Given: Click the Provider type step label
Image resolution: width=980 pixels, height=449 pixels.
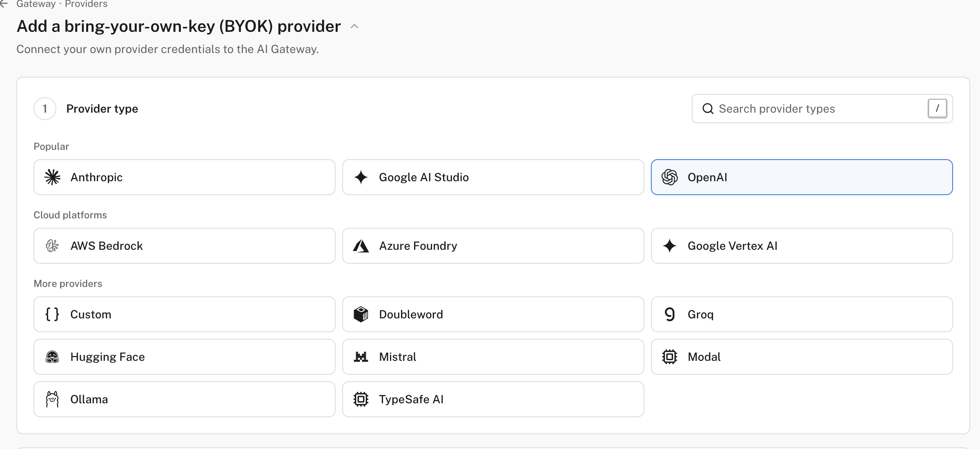Looking at the screenshot, I should coord(102,109).
